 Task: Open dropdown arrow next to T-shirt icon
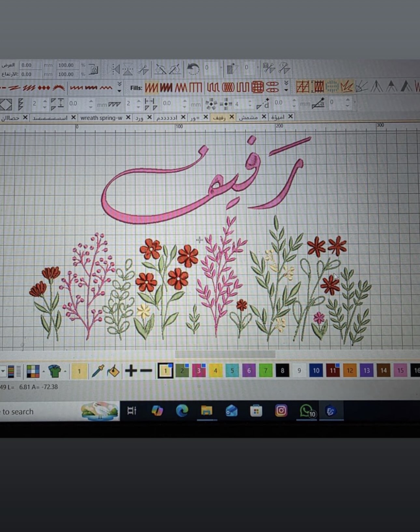pyautogui.click(x=65, y=371)
